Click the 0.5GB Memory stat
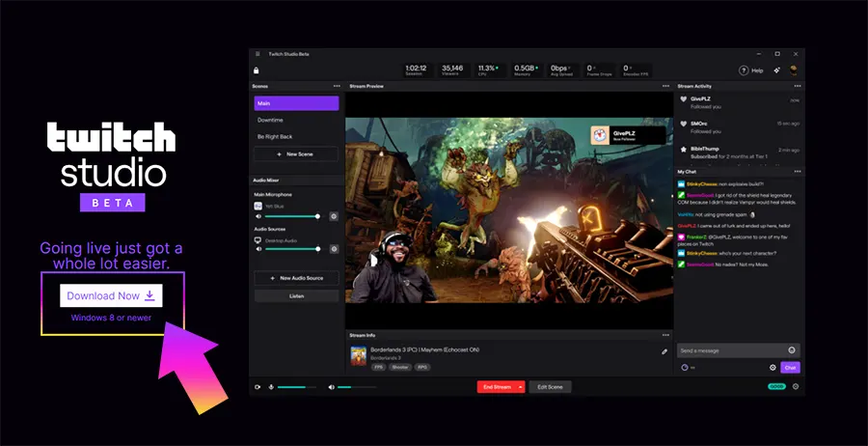 (x=525, y=70)
